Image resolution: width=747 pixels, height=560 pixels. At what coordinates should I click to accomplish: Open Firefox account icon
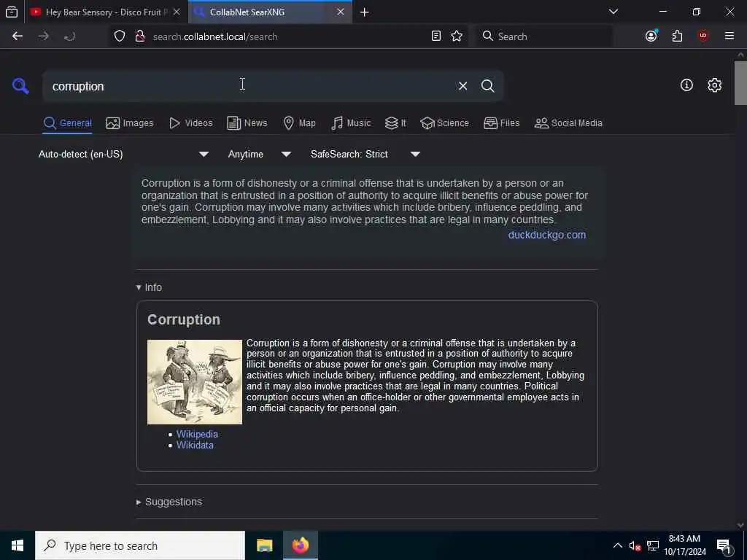[x=651, y=36]
